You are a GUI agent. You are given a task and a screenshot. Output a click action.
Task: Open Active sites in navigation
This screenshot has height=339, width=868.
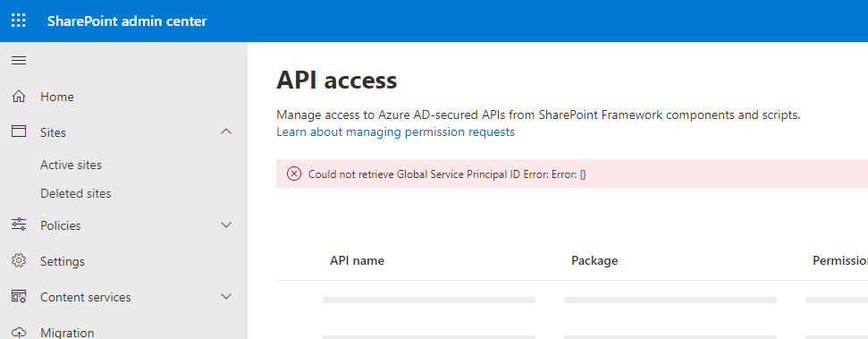(71, 165)
